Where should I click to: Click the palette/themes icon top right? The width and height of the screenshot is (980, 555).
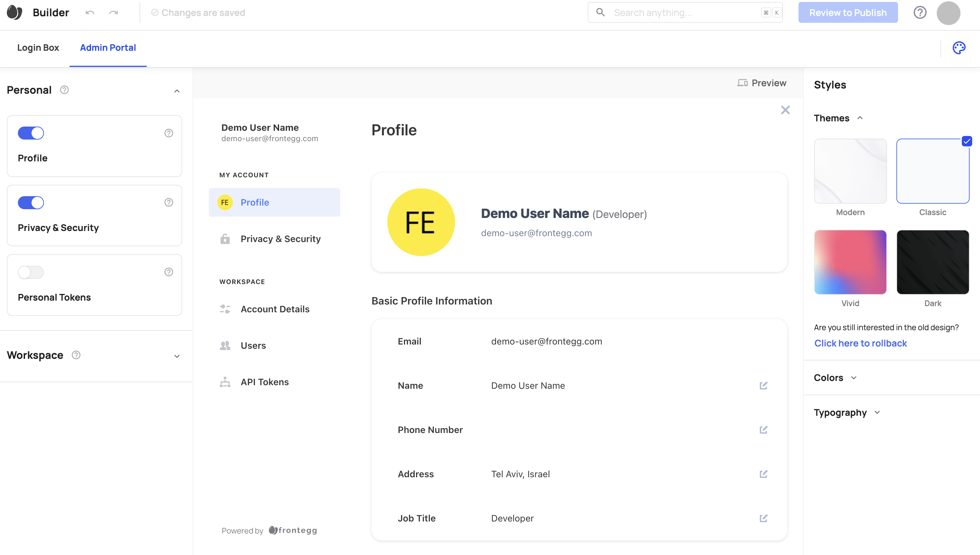[959, 47]
